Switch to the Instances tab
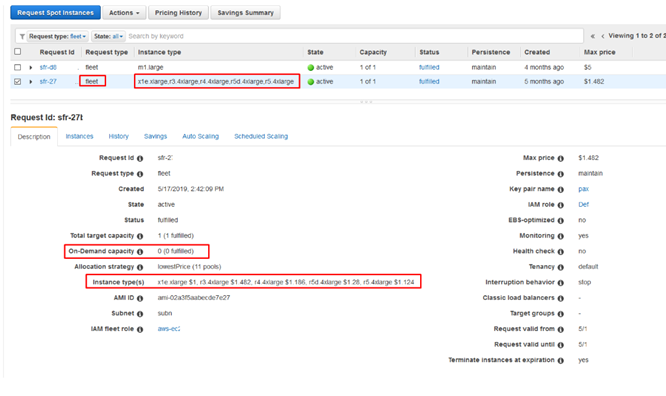 pos(79,136)
